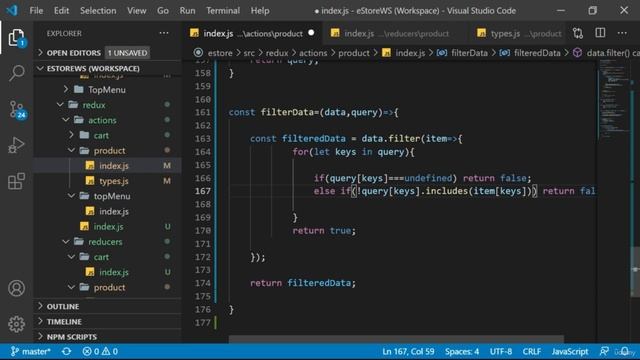Click the Open Changes compare icon
This screenshot has width=640, height=360.
coord(578,33)
